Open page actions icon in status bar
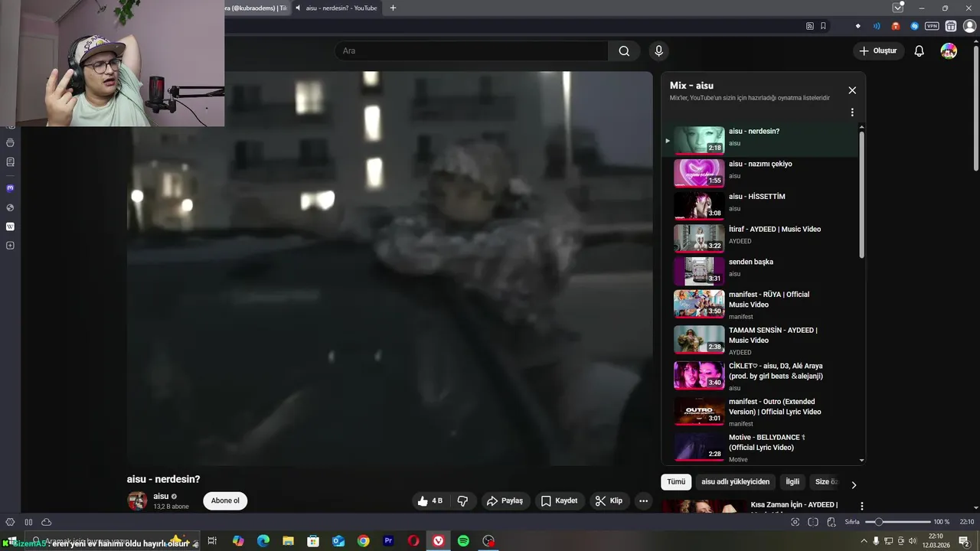 (x=831, y=522)
